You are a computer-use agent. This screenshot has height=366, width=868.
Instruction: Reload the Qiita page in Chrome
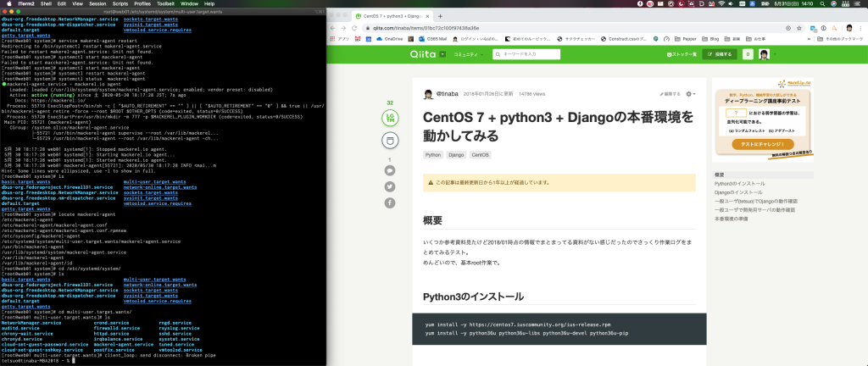click(x=355, y=28)
